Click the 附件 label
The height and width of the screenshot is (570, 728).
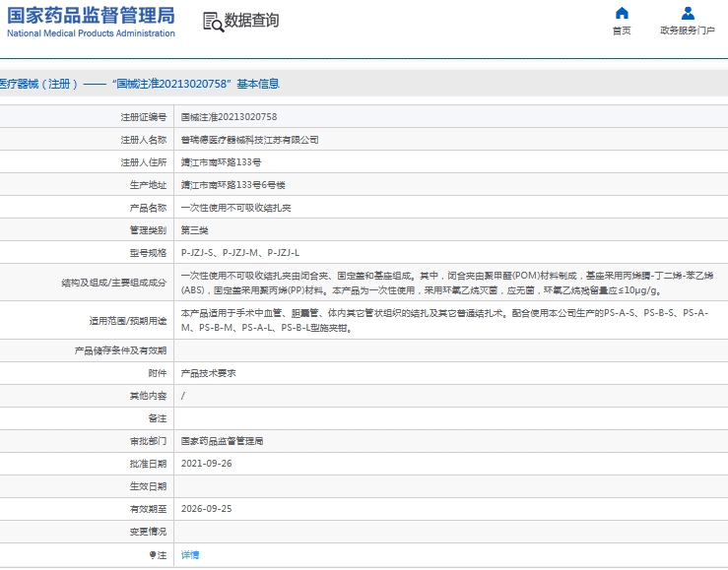[x=158, y=373]
